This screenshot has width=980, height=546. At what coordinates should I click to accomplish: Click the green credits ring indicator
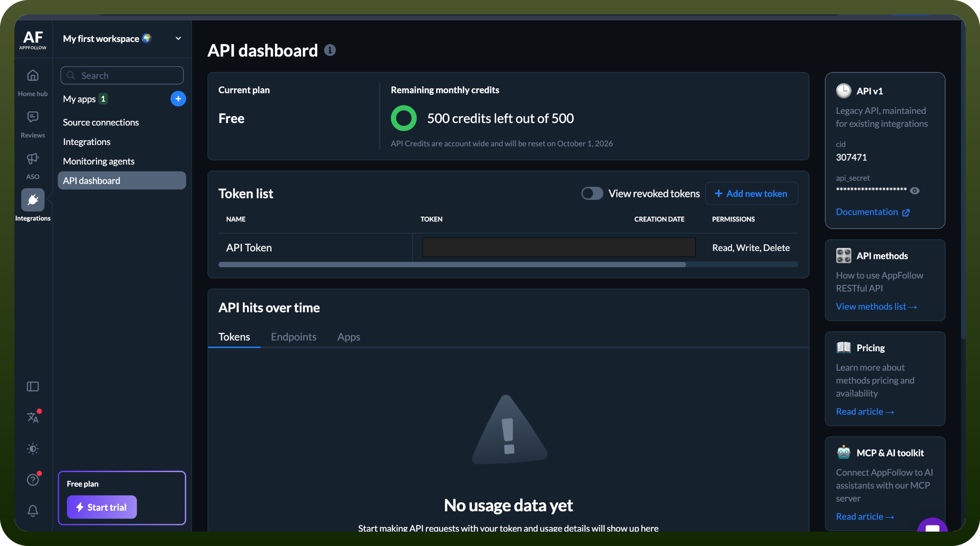click(x=404, y=118)
